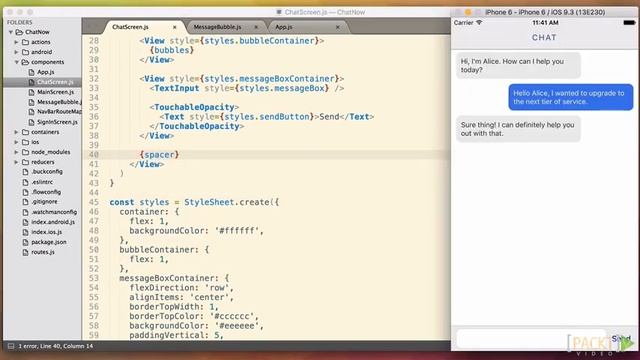Click file icon beside MainScreen.js
The width and height of the screenshot is (640, 360).
(31, 92)
